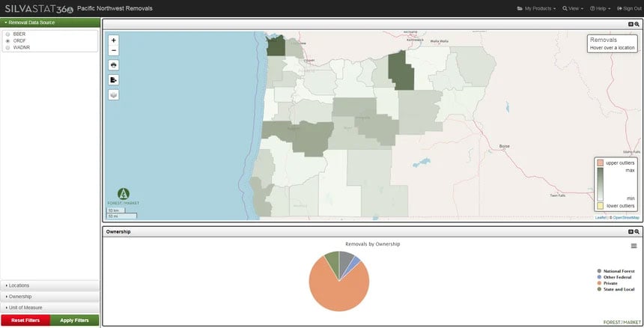The height and width of the screenshot is (328, 644).
Task: Click the Ownership panel magnifier icon
Action: point(637,232)
